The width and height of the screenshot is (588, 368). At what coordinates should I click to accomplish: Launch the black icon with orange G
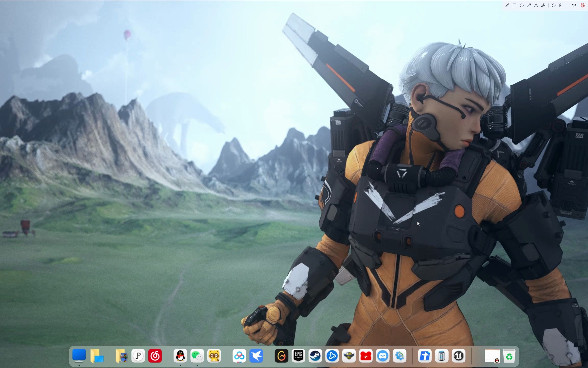pos(281,356)
